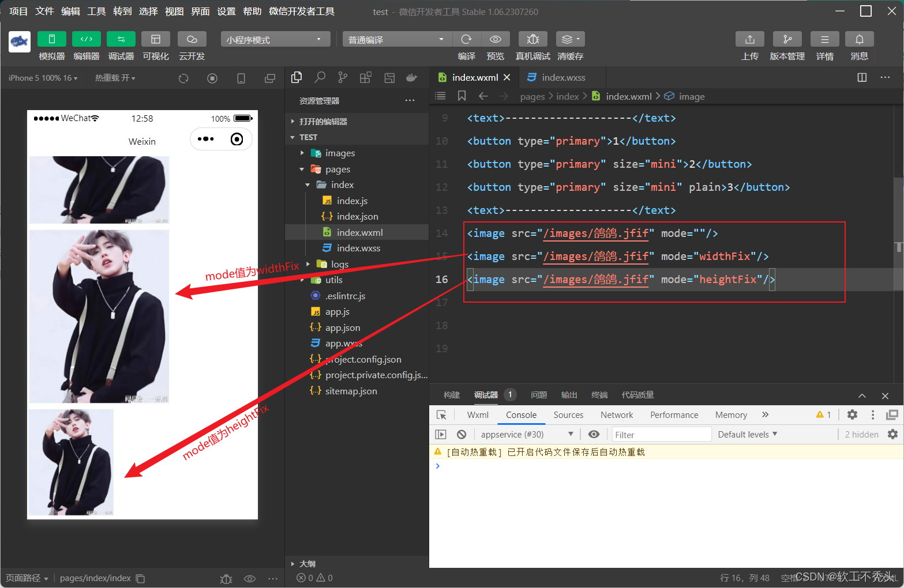Close the index.wxml editor tab
Screen dimensions: 904x588
tap(507, 77)
